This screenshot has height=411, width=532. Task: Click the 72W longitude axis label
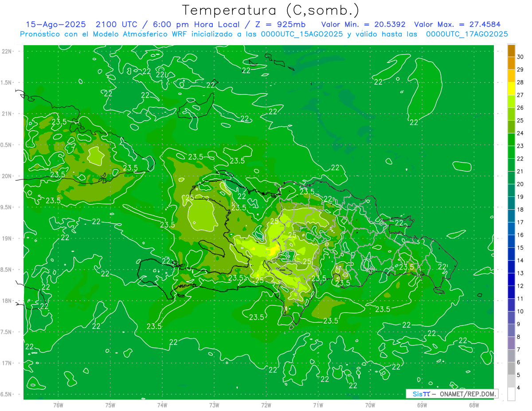[x=266, y=405]
